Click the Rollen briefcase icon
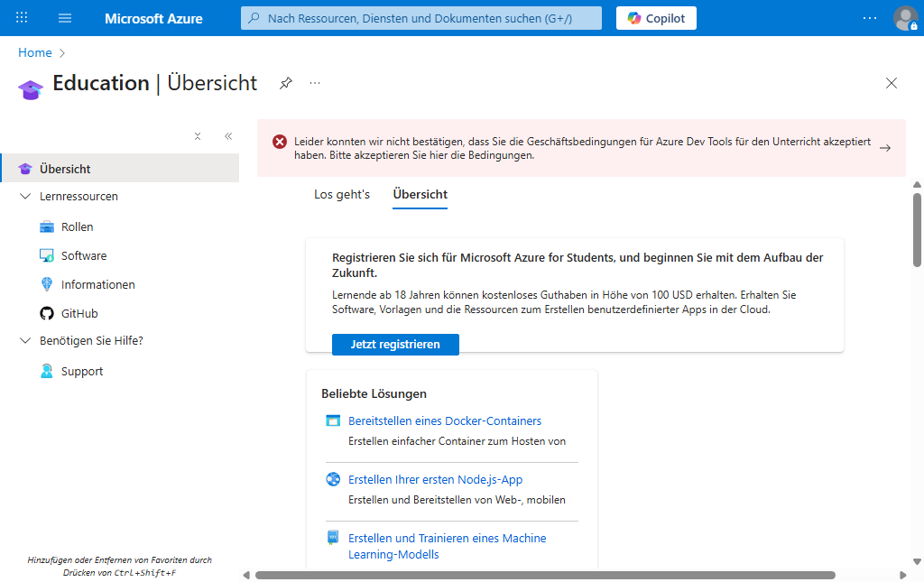 47,226
